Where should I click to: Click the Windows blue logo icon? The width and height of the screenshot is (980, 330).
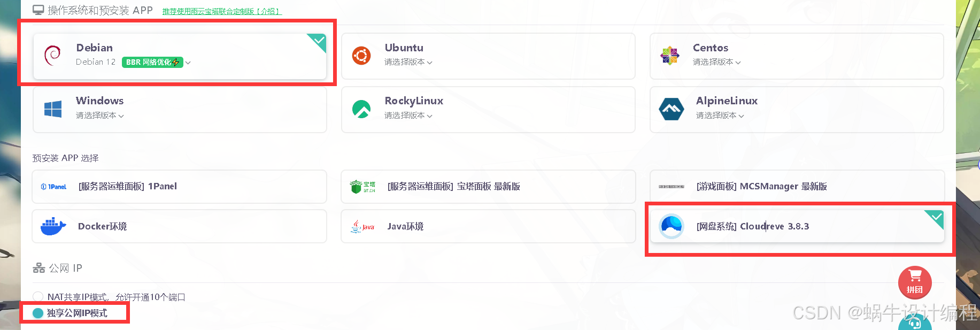tap(53, 109)
